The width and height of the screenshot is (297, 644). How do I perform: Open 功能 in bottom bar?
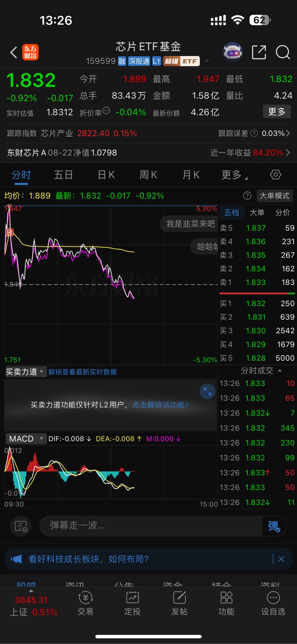pyautogui.click(x=226, y=604)
